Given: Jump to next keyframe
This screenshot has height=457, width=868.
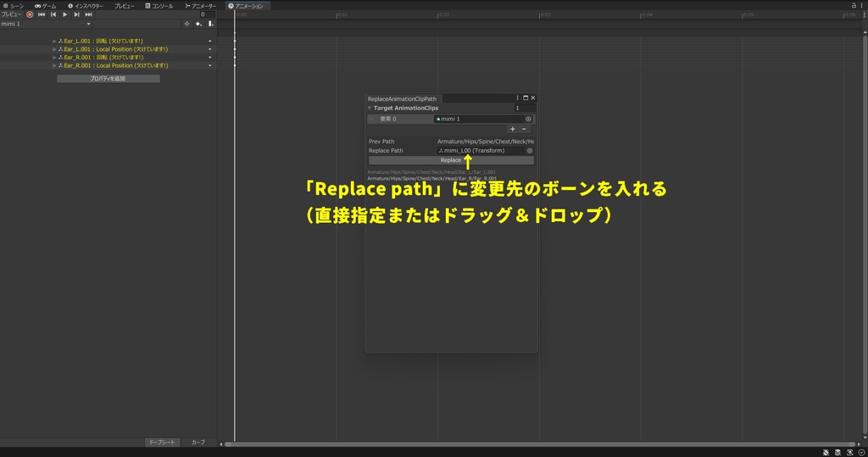Looking at the screenshot, I should pyautogui.click(x=76, y=14).
